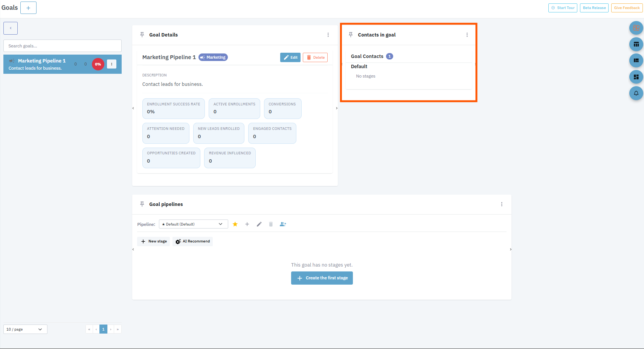Click the star icon to set default pipeline

coord(235,224)
